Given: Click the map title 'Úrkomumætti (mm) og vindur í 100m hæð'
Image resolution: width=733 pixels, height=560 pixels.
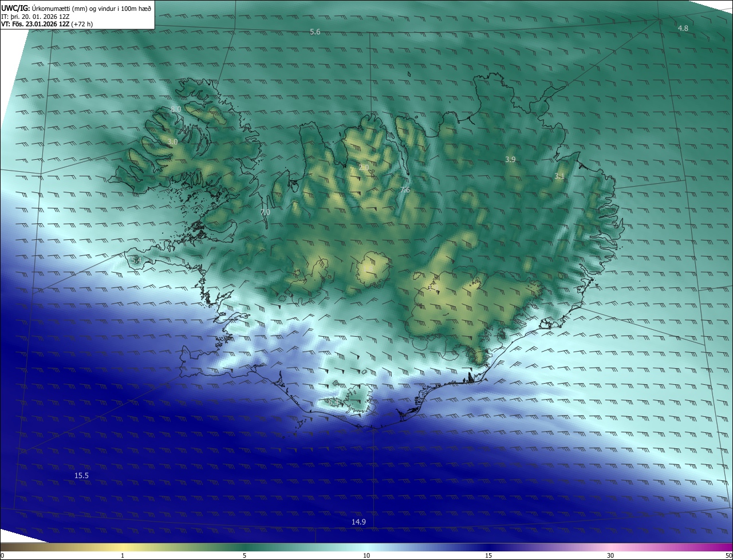Looking at the screenshot, I should point(91,8).
